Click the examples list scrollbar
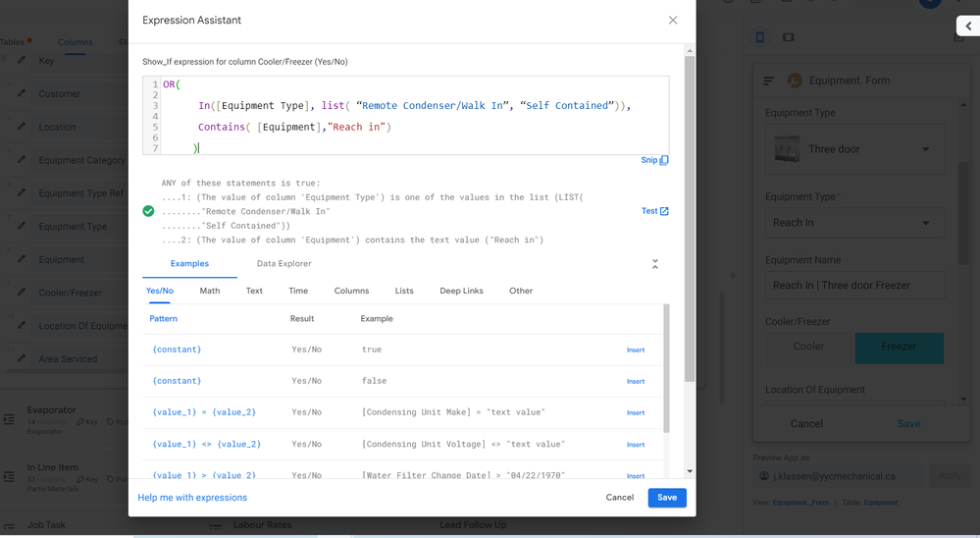This screenshot has width=980, height=538. [x=666, y=368]
